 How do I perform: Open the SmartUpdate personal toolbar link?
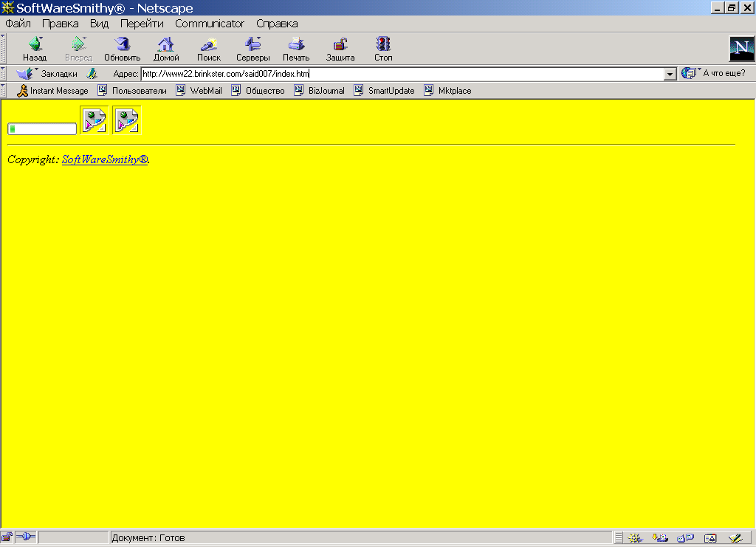[384, 91]
